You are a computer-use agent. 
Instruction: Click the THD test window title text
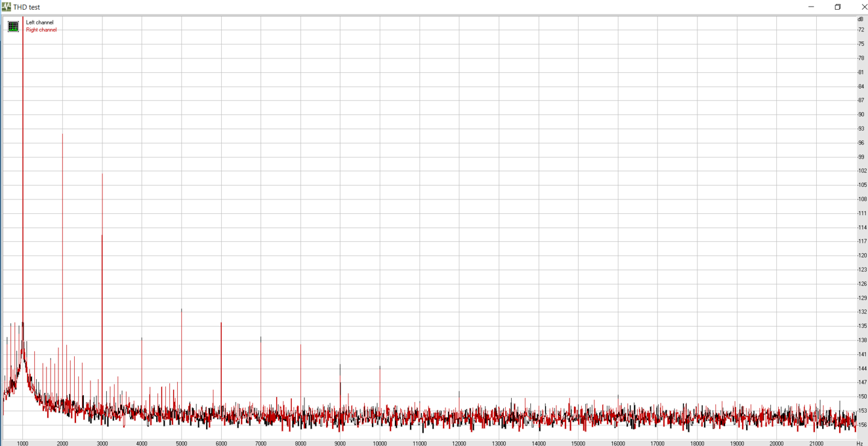(x=27, y=7)
